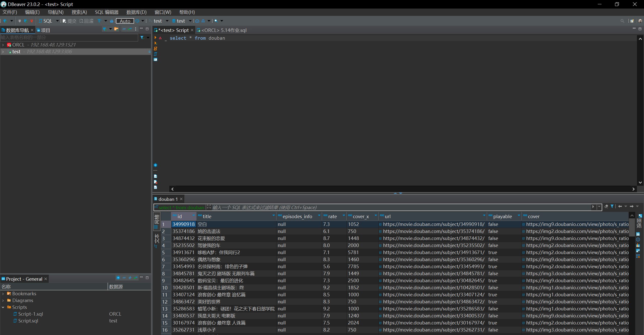Click the eraser clear filter icon
This screenshot has width=644, height=335.
click(x=606, y=206)
